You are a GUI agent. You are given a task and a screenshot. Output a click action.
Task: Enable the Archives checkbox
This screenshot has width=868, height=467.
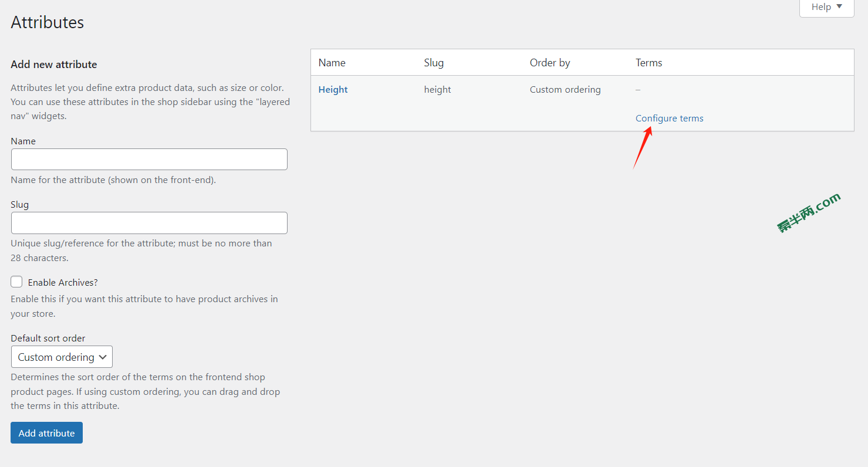(x=16, y=282)
